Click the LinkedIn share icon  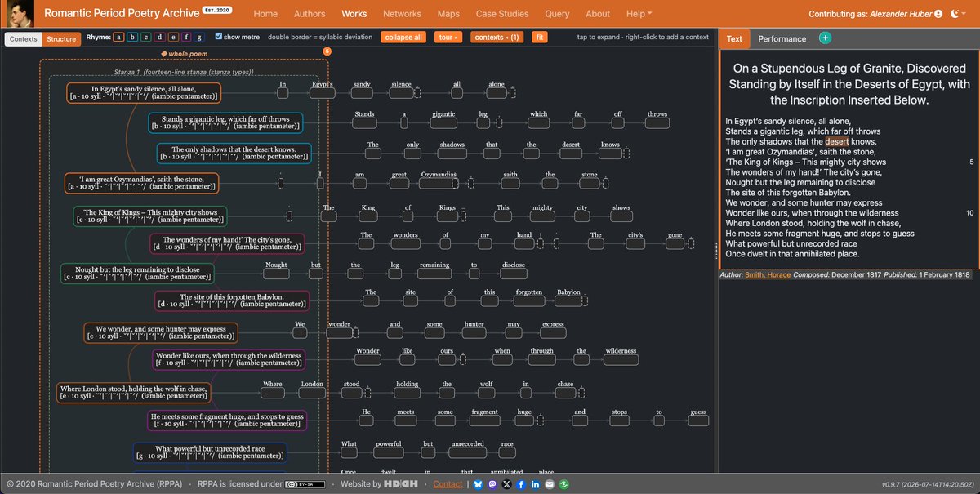pyautogui.click(x=535, y=484)
